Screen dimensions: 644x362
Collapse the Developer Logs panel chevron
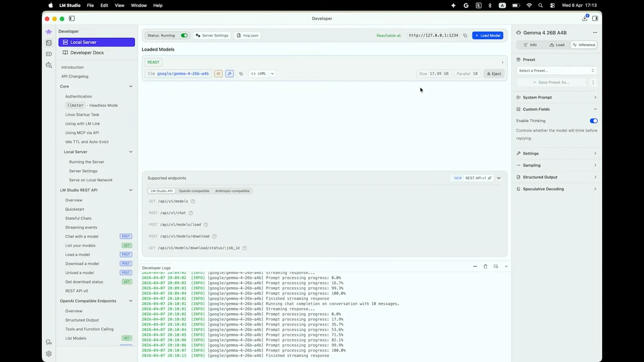506,266
